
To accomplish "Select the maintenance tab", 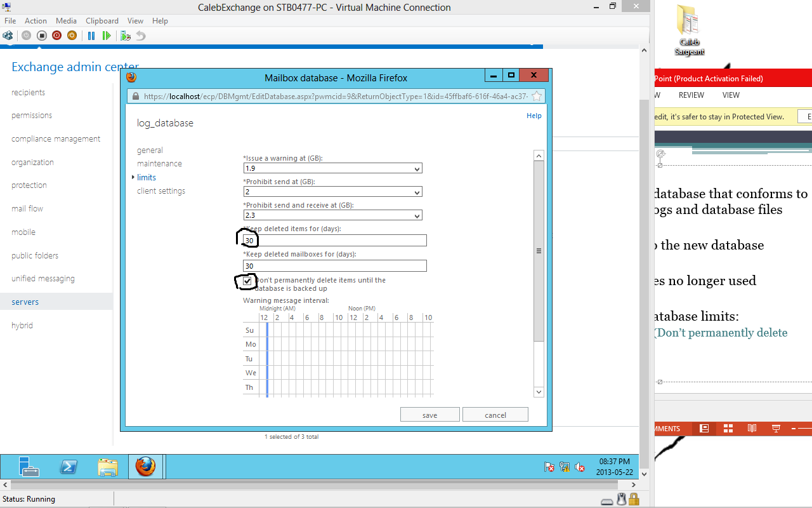I will (159, 164).
